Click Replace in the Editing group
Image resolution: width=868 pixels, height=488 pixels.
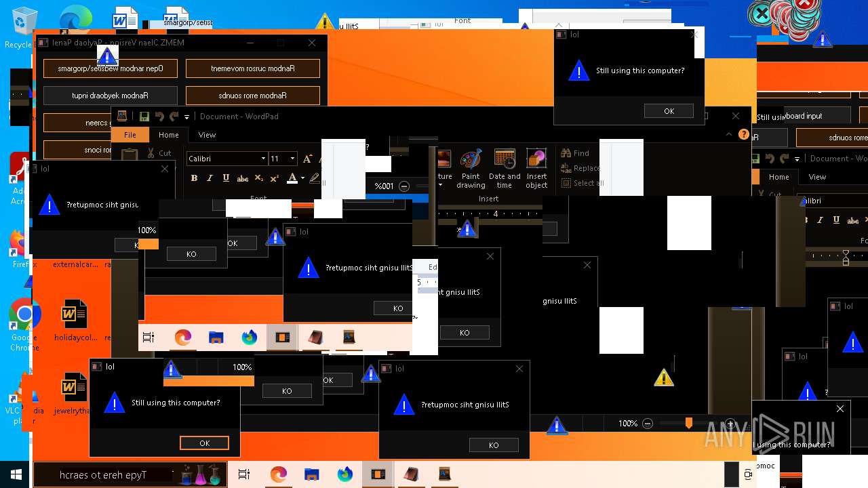[580, 168]
